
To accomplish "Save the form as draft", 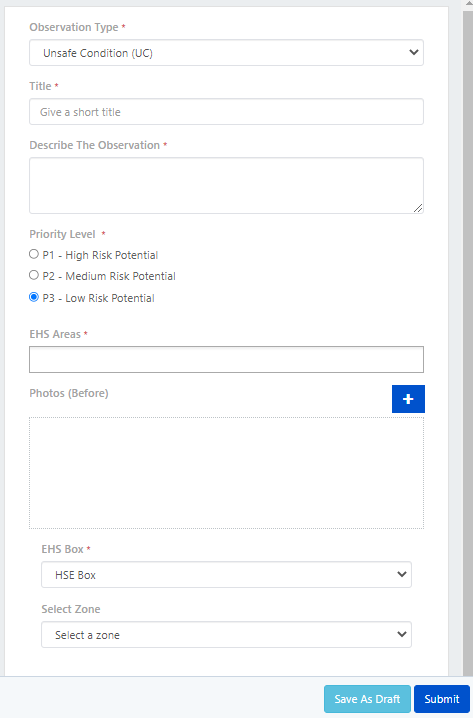I will (367, 699).
